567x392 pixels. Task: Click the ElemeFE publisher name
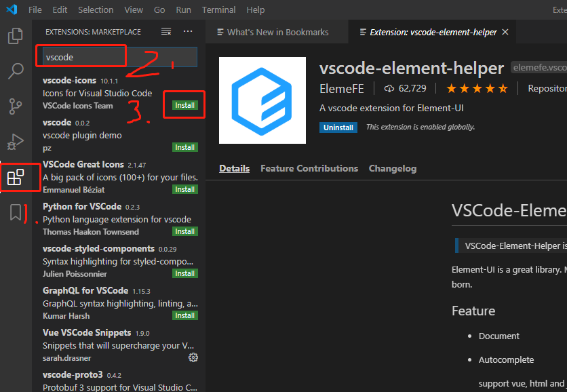click(342, 89)
